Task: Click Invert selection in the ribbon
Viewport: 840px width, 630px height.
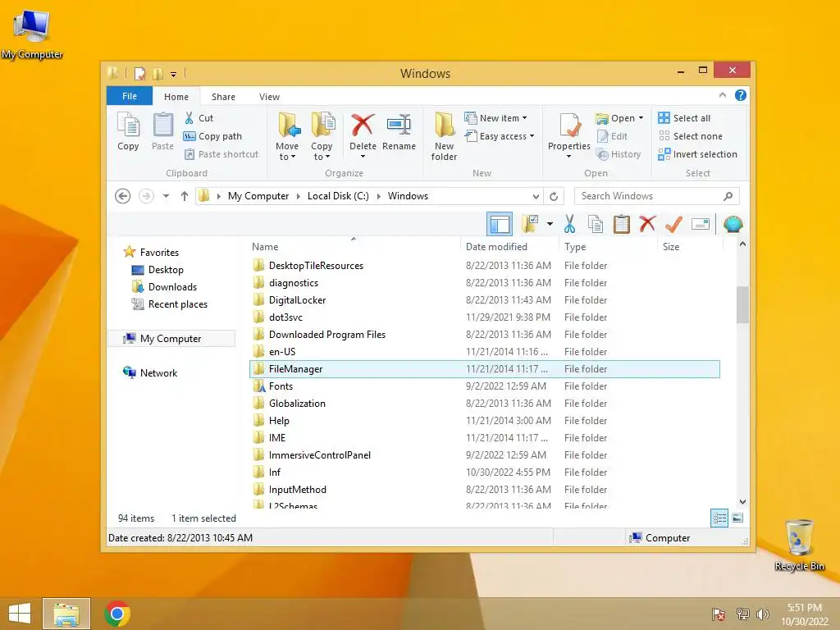Action: [x=697, y=154]
